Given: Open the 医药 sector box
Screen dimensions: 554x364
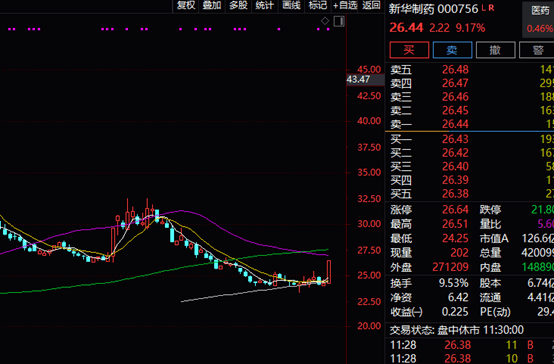Looking at the screenshot, I should (538, 19).
